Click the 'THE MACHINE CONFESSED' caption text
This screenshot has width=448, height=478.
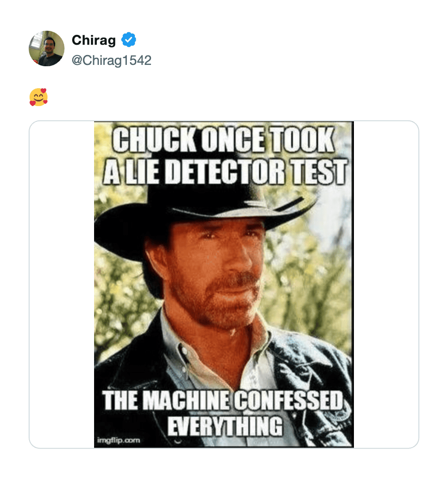coord(223,401)
